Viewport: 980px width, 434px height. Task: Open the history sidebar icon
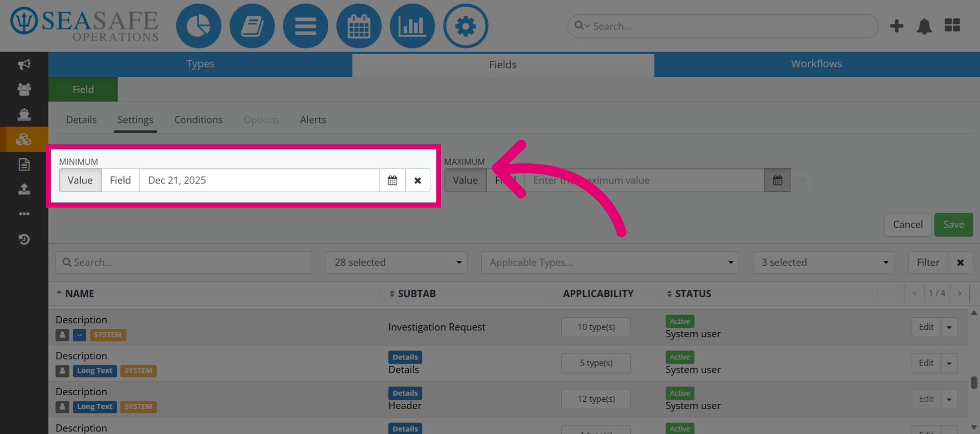[24, 239]
